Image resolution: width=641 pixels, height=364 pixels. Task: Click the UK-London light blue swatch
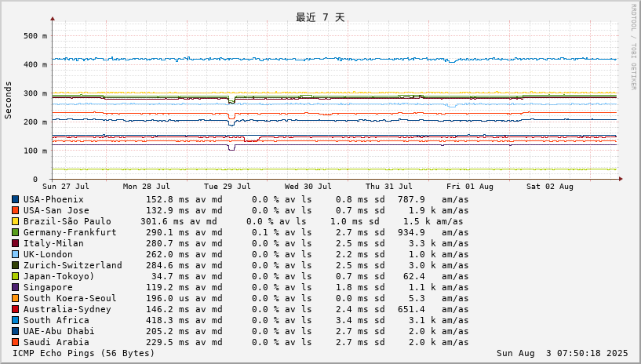coord(15,255)
